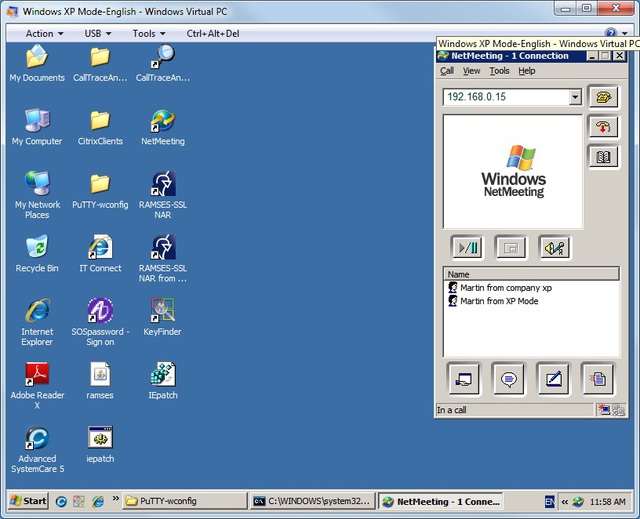640x519 pixels.
Task: Open the Virtual PC Tools dropdown menu
Action: click(x=149, y=33)
